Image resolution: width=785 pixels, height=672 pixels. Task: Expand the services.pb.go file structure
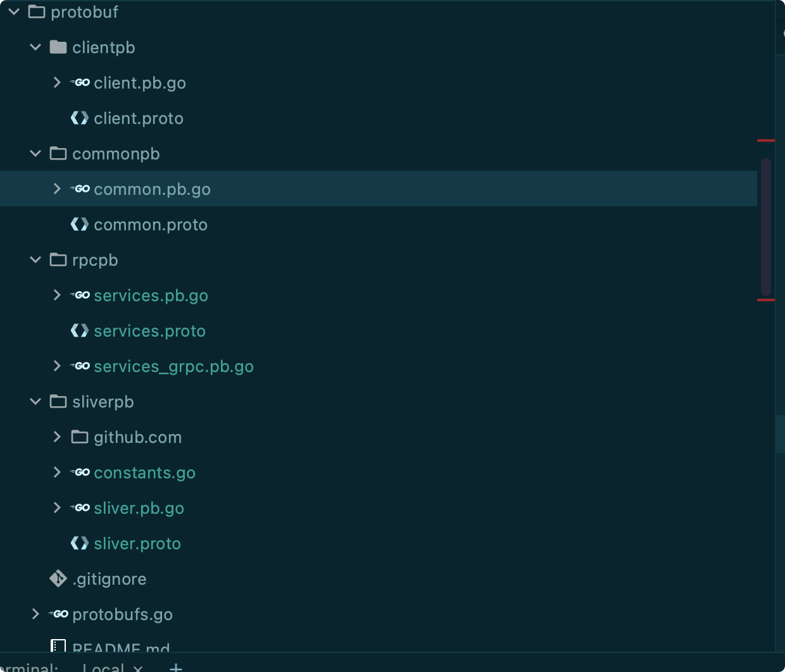(56, 295)
